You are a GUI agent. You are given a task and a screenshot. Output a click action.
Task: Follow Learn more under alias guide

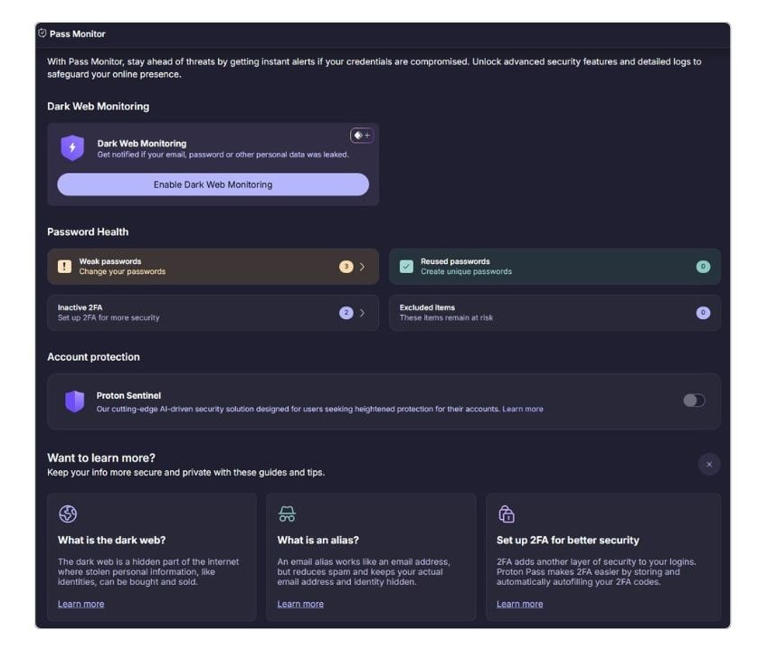point(300,604)
